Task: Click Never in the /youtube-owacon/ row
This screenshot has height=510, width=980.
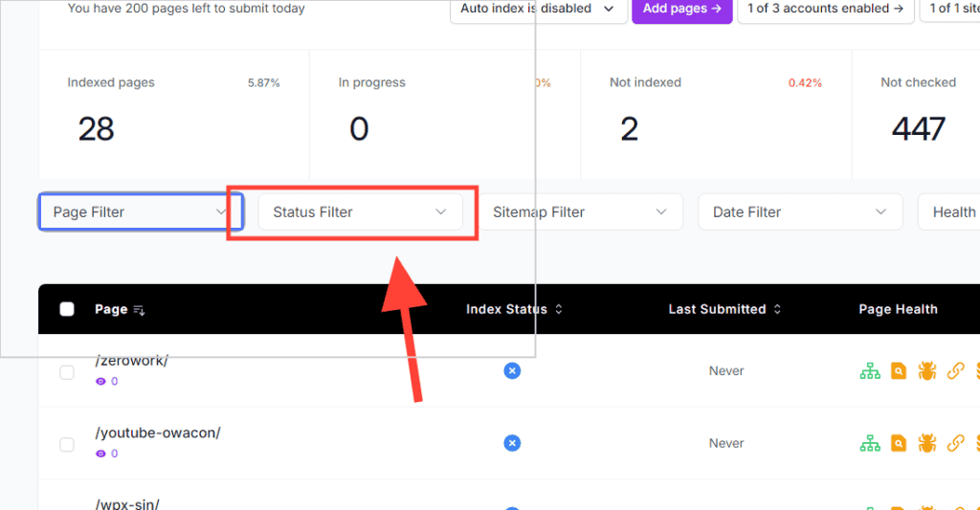Action: click(x=726, y=443)
